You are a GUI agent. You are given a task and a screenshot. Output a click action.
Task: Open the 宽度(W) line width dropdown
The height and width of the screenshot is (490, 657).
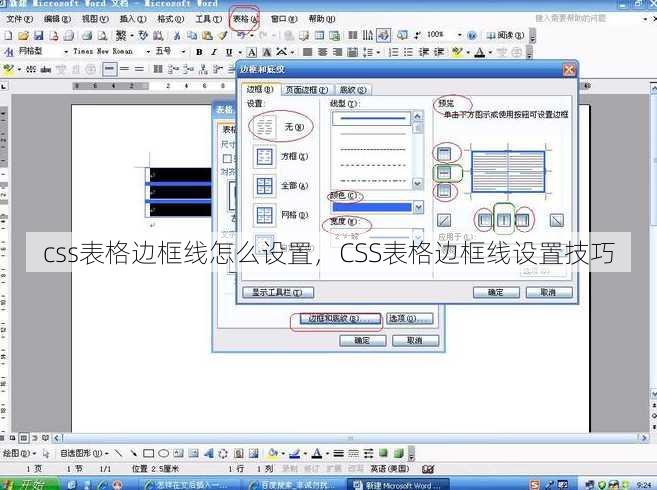pos(418,236)
